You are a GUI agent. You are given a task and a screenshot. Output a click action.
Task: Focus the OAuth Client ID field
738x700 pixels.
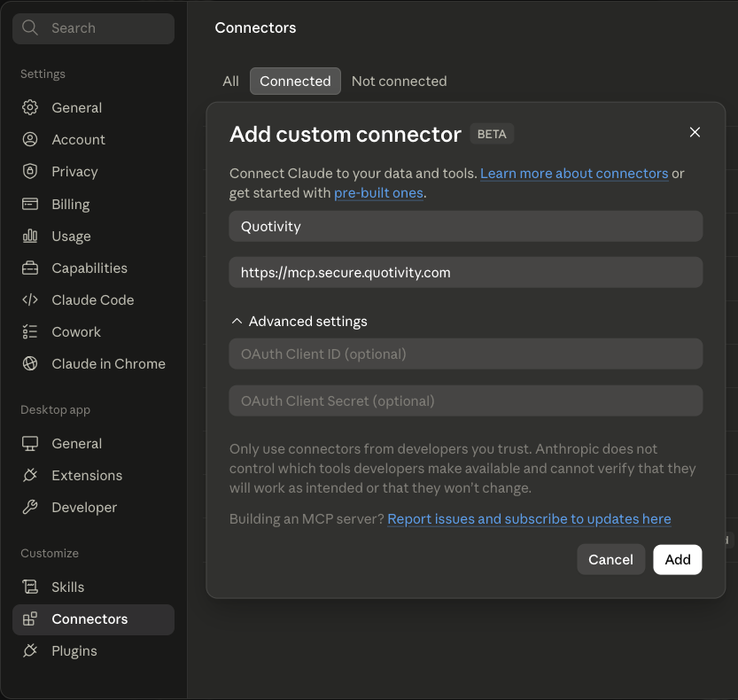pos(465,354)
